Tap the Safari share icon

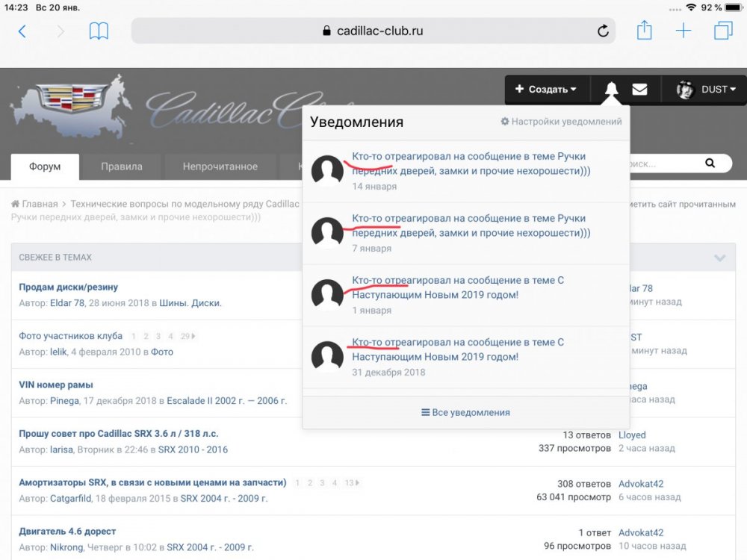tap(644, 31)
